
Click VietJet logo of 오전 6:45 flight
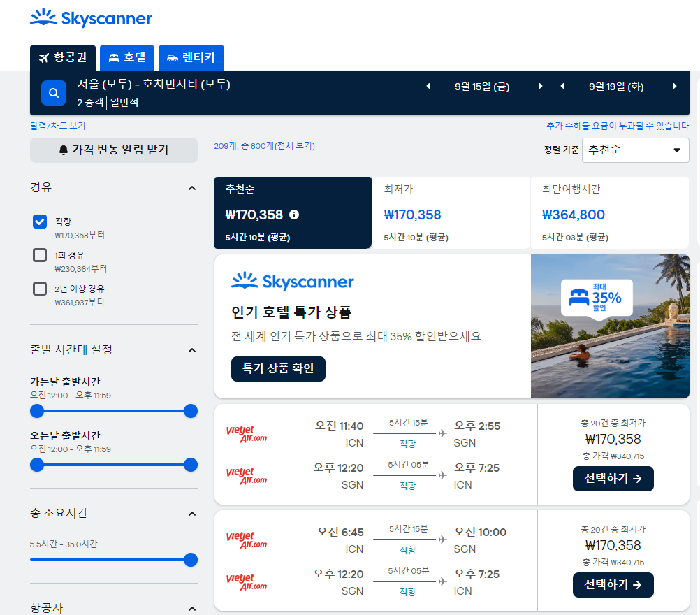coord(247,540)
